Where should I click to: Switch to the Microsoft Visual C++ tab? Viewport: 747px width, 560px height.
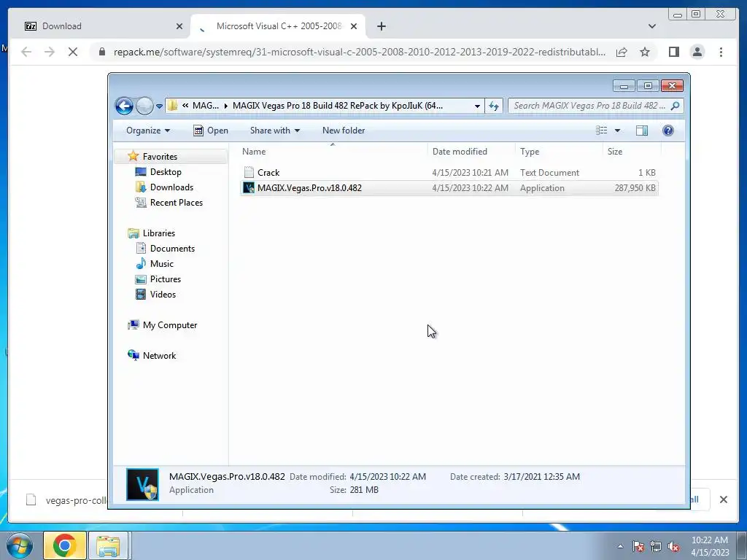click(279, 26)
